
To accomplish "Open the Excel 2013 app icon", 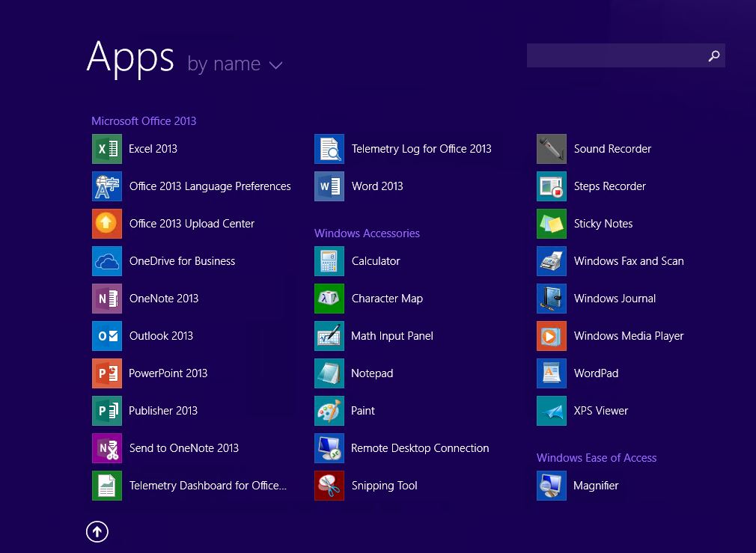I will [106, 149].
